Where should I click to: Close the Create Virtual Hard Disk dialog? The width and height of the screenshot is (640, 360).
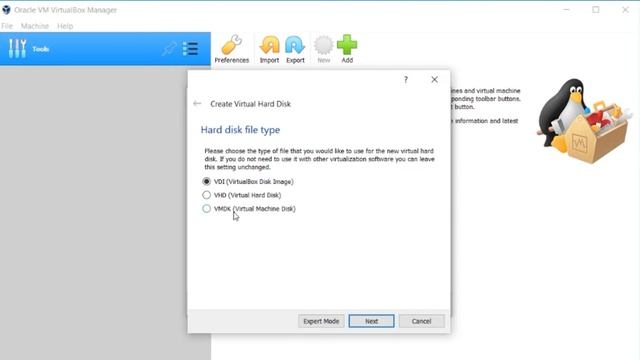pyautogui.click(x=434, y=80)
